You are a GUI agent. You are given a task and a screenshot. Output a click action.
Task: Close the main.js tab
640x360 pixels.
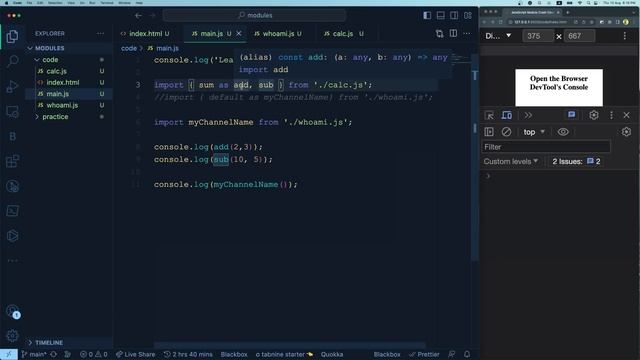click(239, 33)
